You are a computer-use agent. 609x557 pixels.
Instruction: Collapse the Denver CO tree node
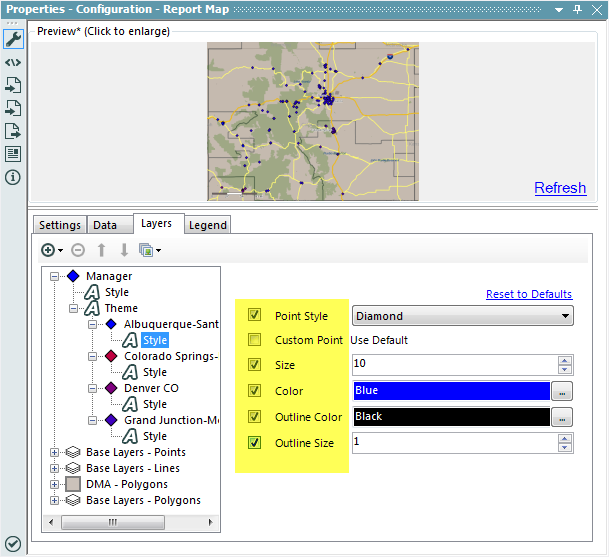pyautogui.click(x=92, y=388)
